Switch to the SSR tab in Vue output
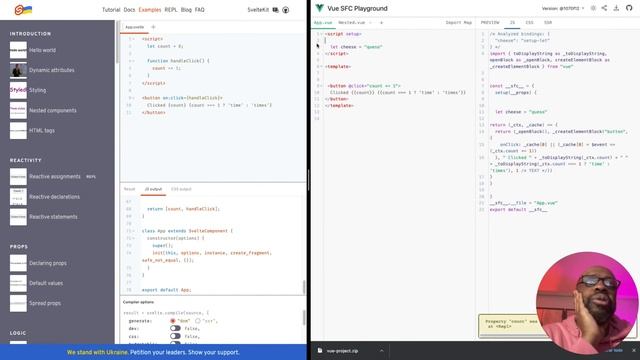Screen dimensions: 640x360 pyautogui.click(x=548, y=23)
